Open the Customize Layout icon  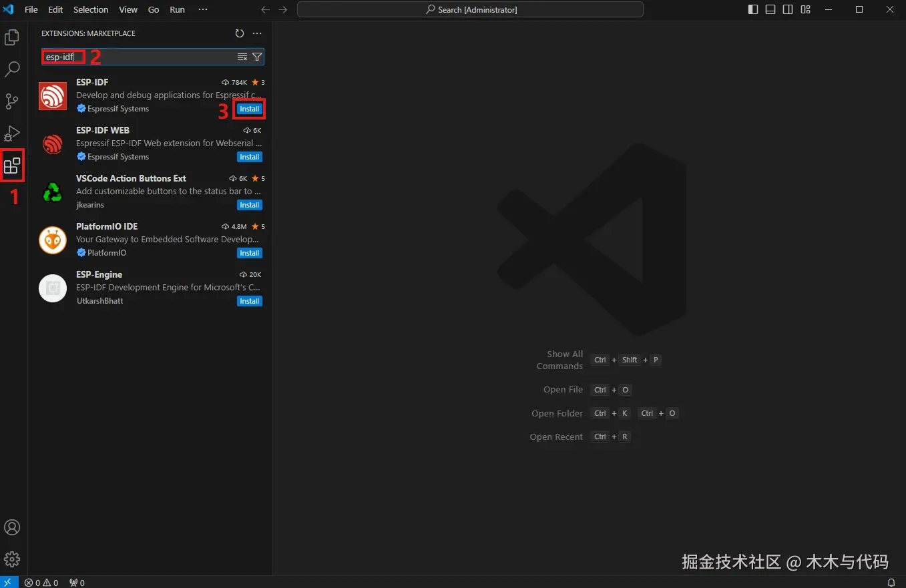pos(805,9)
